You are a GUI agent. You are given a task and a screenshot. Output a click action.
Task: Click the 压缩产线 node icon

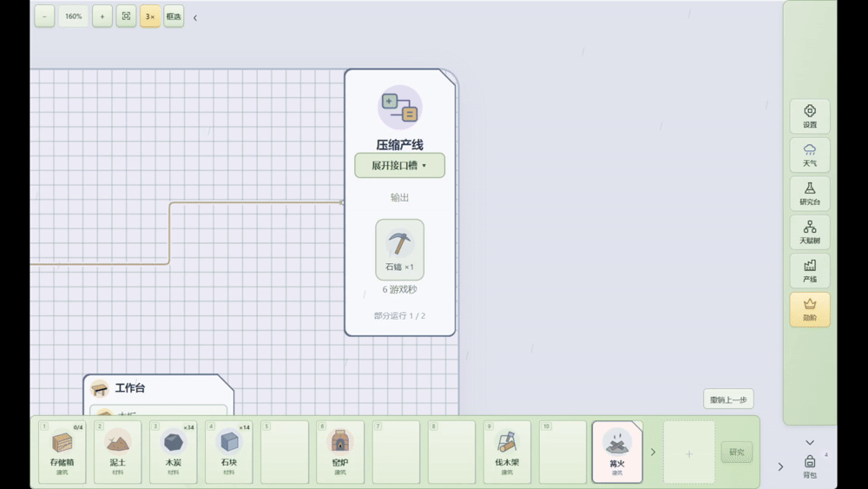click(399, 108)
